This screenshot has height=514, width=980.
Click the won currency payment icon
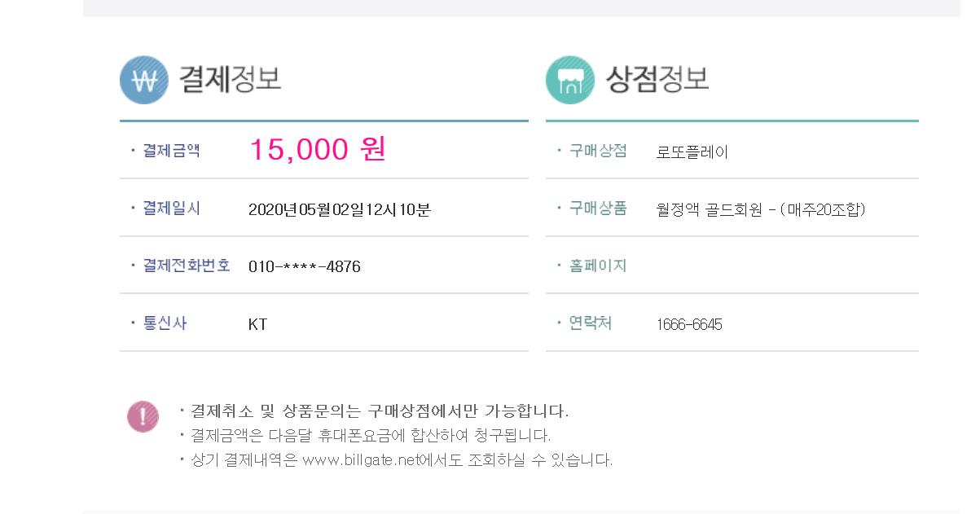tap(143, 80)
